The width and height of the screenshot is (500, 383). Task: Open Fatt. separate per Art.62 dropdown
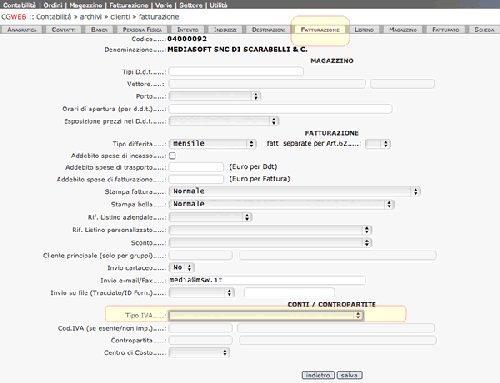tap(378, 144)
